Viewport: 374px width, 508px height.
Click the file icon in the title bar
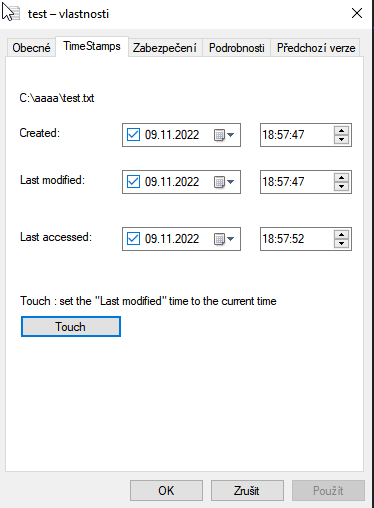pos(9,13)
